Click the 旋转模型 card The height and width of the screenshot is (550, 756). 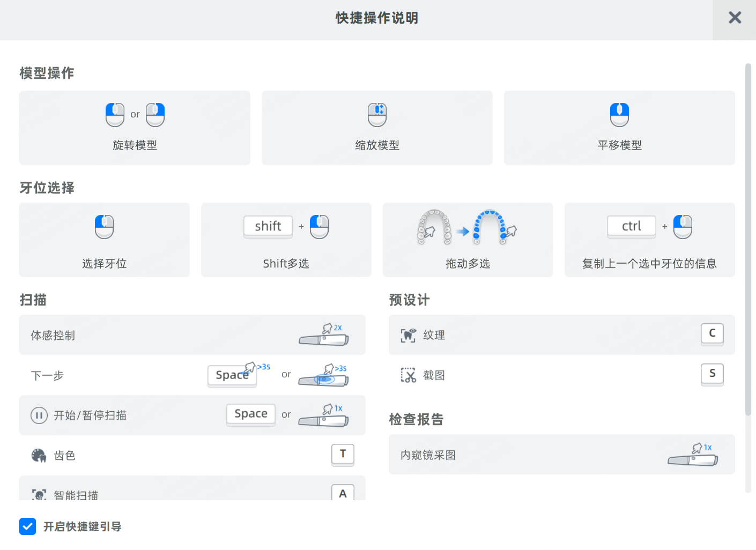click(135, 128)
